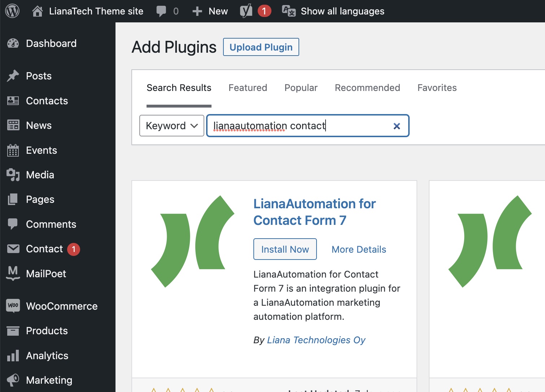Click the WordPress logo icon

(12, 11)
